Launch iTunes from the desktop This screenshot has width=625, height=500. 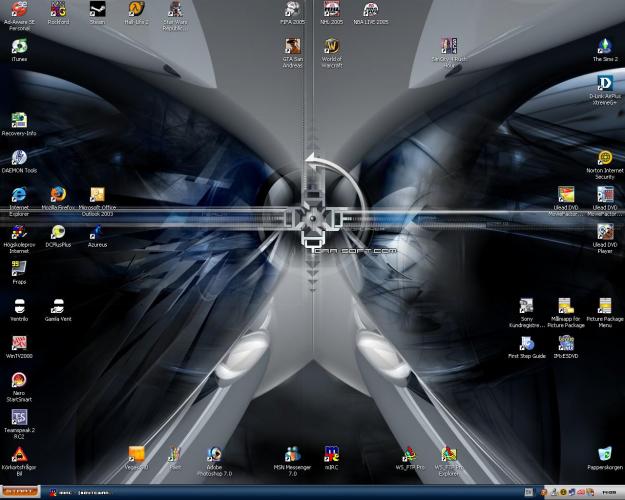19,46
